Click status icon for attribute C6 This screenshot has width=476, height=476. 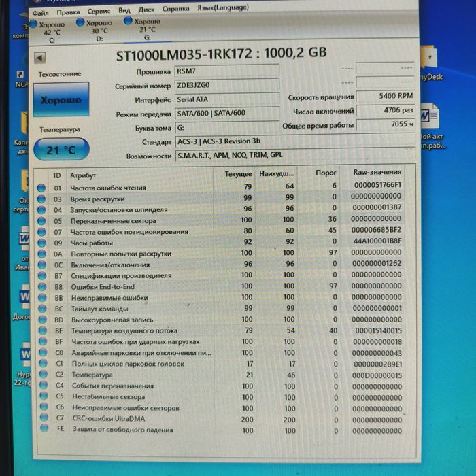[44, 407]
